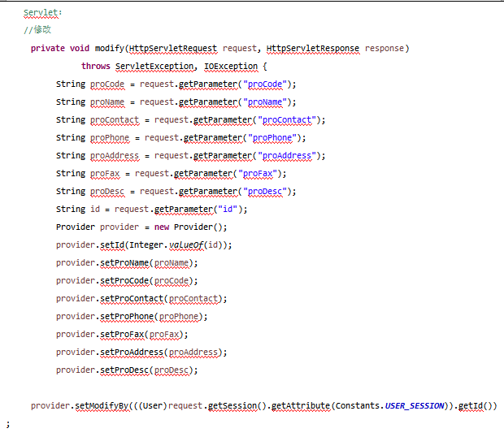Click the private keyword
Screen dimensions: 504x437
tap(48, 49)
